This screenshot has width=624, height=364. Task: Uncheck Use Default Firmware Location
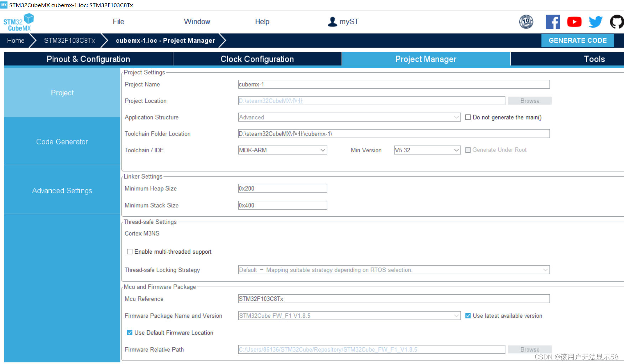[130, 333]
